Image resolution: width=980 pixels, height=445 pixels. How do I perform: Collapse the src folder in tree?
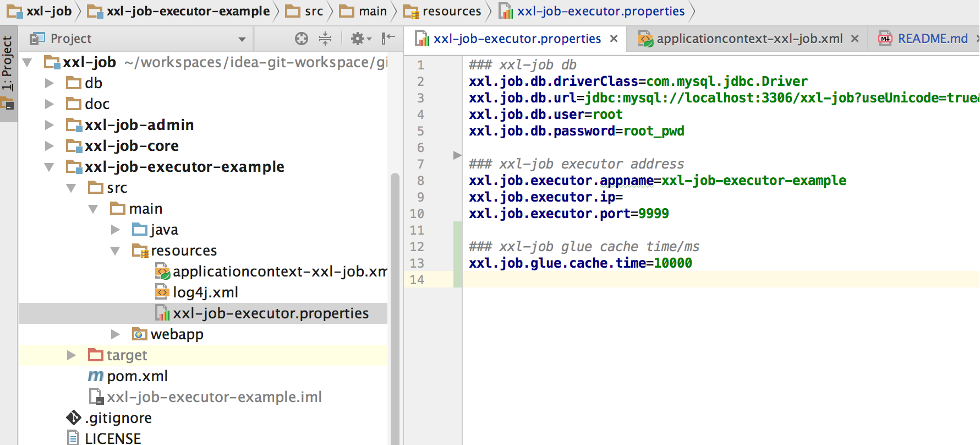coord(72,188)
